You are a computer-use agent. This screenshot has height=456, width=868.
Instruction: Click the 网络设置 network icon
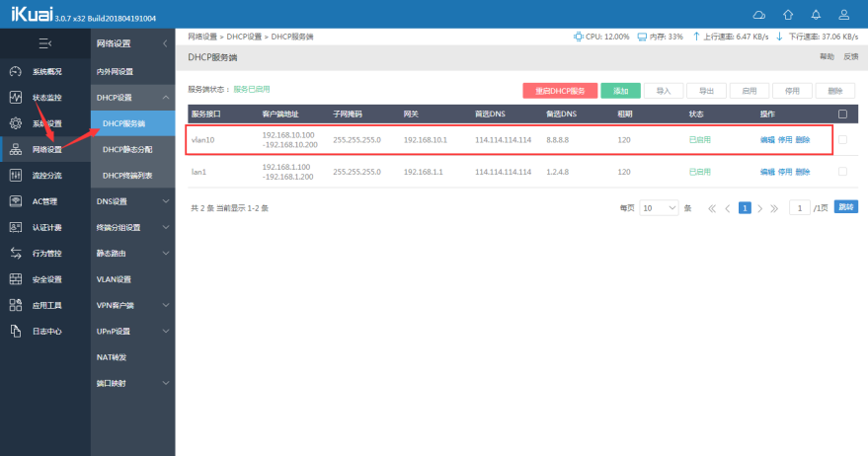(x=16, y=149)
